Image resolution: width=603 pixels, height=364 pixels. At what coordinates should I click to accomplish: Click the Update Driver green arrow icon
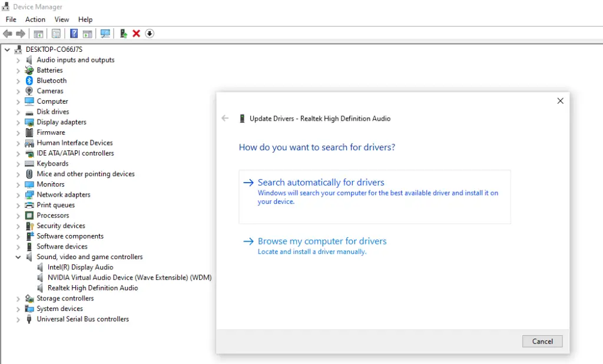(x=123, y=34)
